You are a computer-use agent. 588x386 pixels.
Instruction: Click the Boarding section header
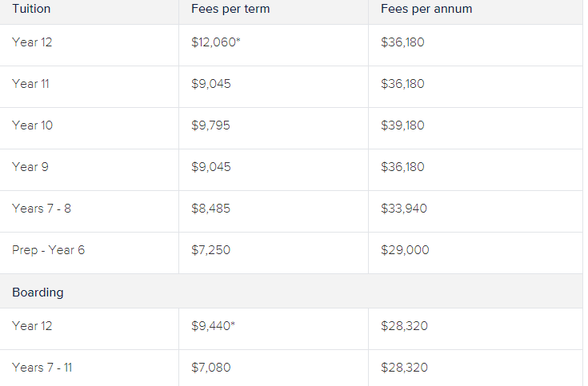[x=38, y=292]
